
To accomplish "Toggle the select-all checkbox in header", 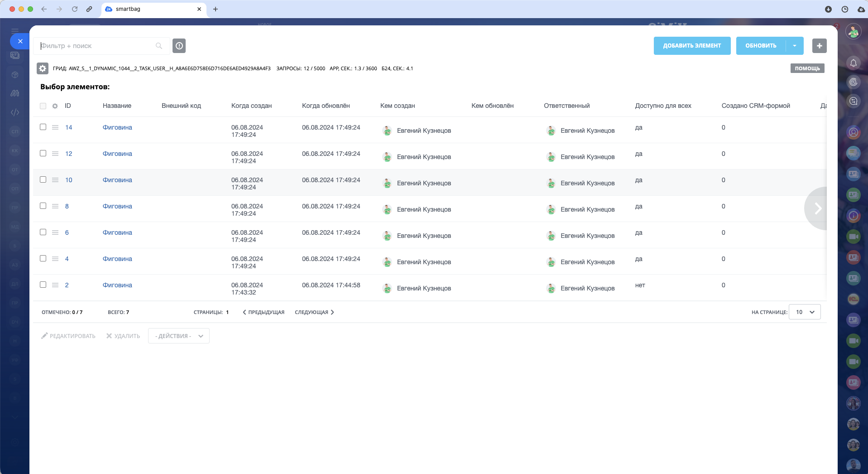I will [x=43, y=106].
